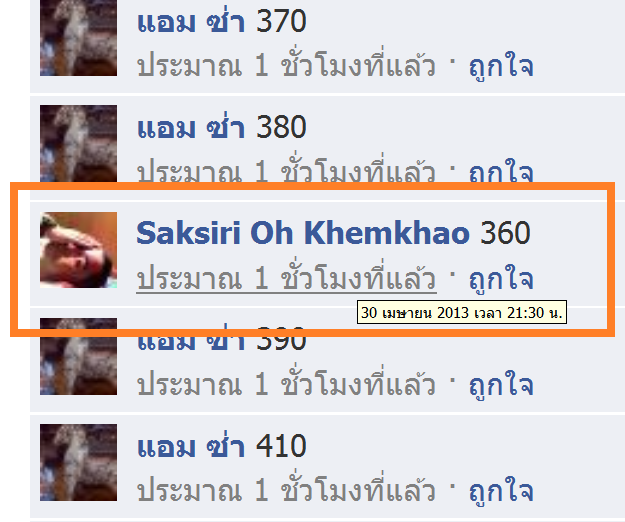This screenshot has height=522, width=625.
Task: Open แอม ซ่า name on the 410 comment
Action: point(191,445)
